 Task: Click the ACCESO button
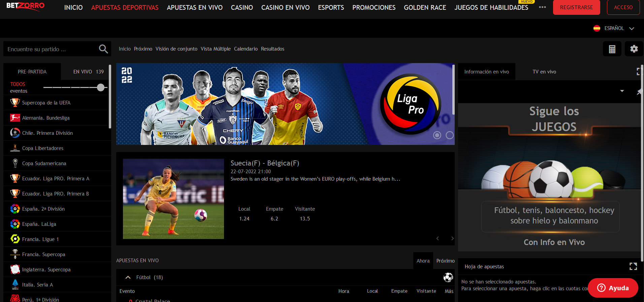tap(623, 7)
